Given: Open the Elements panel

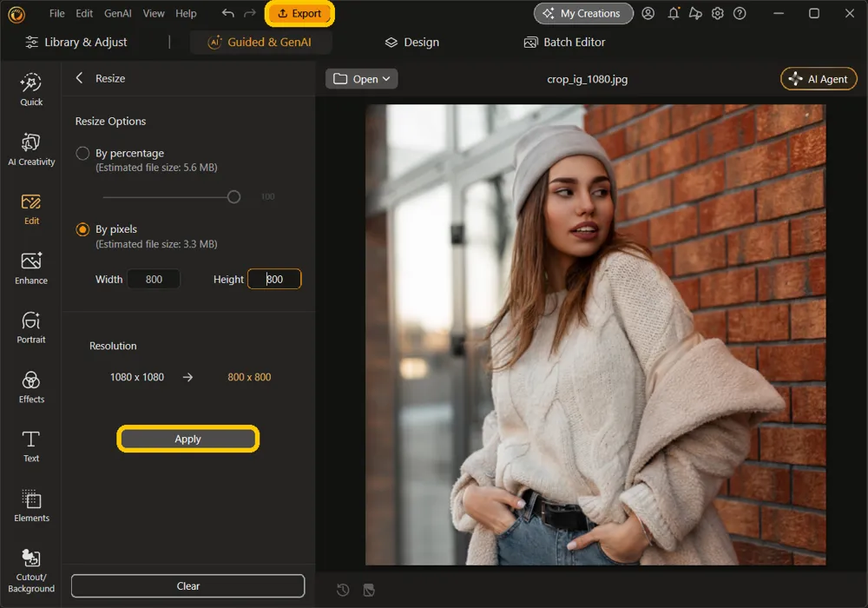Looking at the screenshot, I should coord(31,506).
